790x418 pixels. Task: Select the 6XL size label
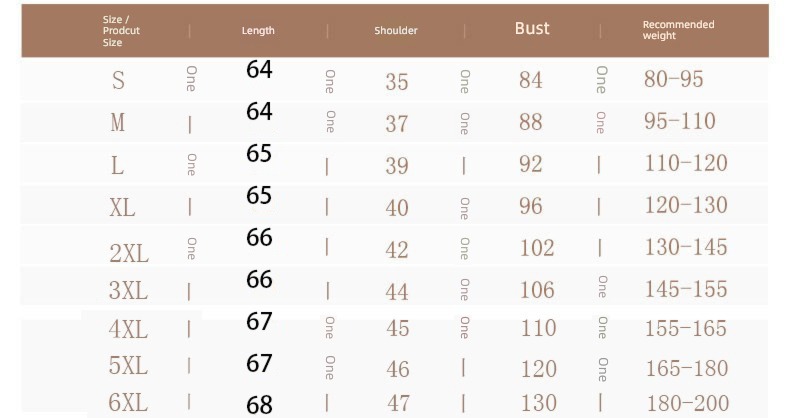[128, 403]
